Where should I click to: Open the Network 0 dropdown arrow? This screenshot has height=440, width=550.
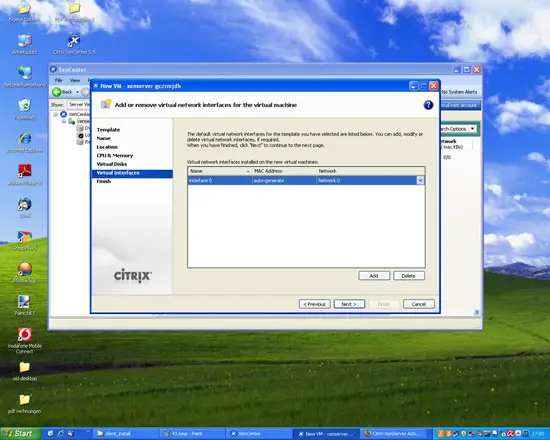coord(420,180)
